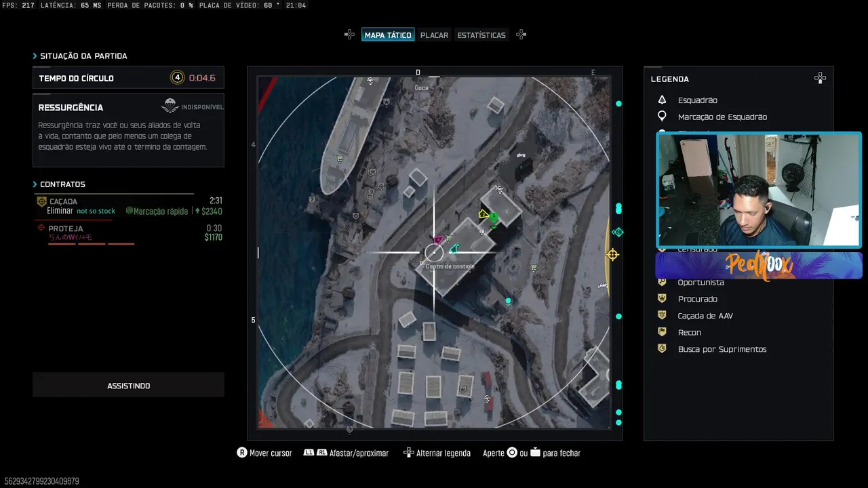The image size is (868, 488).
Task: Select the Procurado legend entry
Action: coord(697,299)
